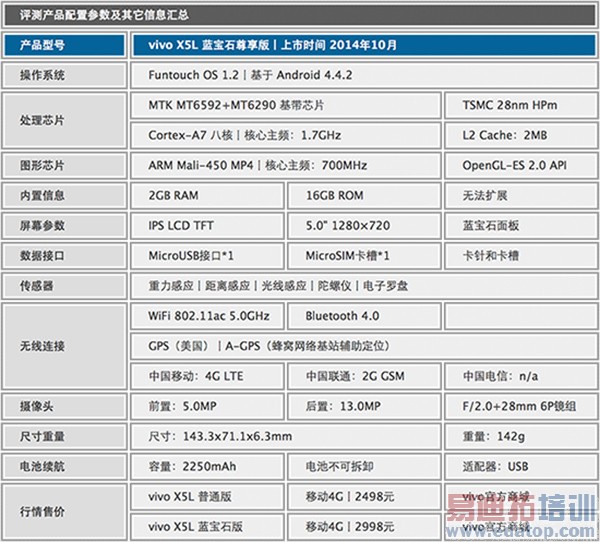Click the MicroUSB接口*1 cell
Image resolution: width=600 pixels, height=542 pixels.
(207, 256)
